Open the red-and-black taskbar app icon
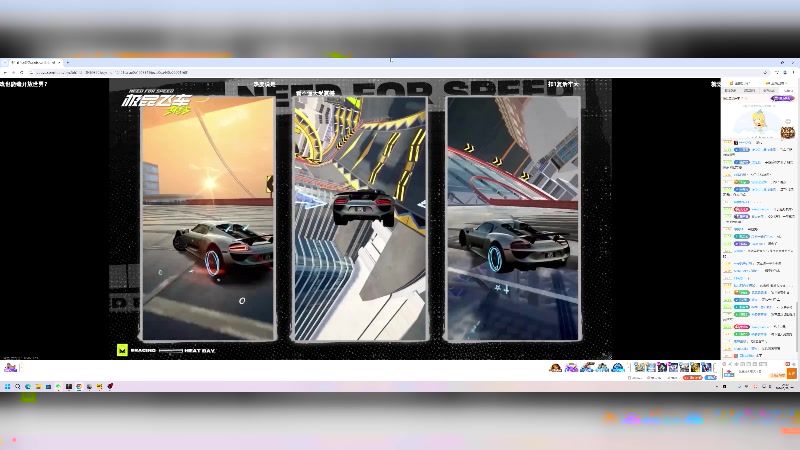This screenshot has height=450, width=800. (x=110, y=387)
